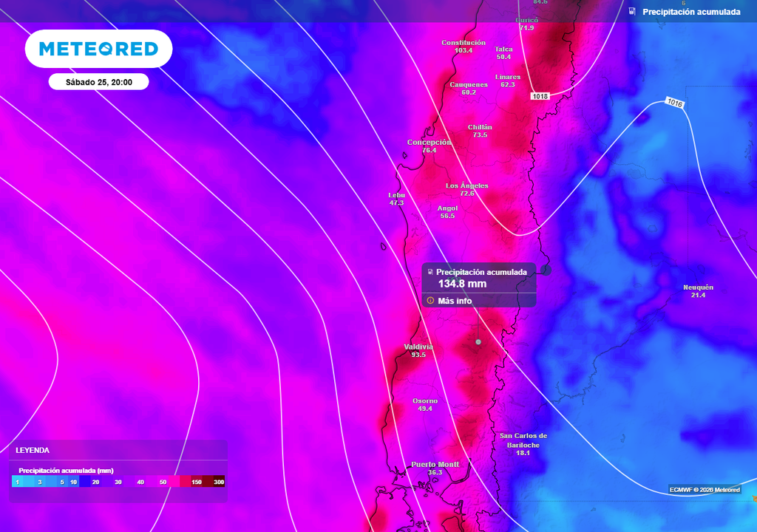Image resolution: width=757 pixels, height=532 pixels.
Task: Select the Linares city label
Action: coord(508,81)
